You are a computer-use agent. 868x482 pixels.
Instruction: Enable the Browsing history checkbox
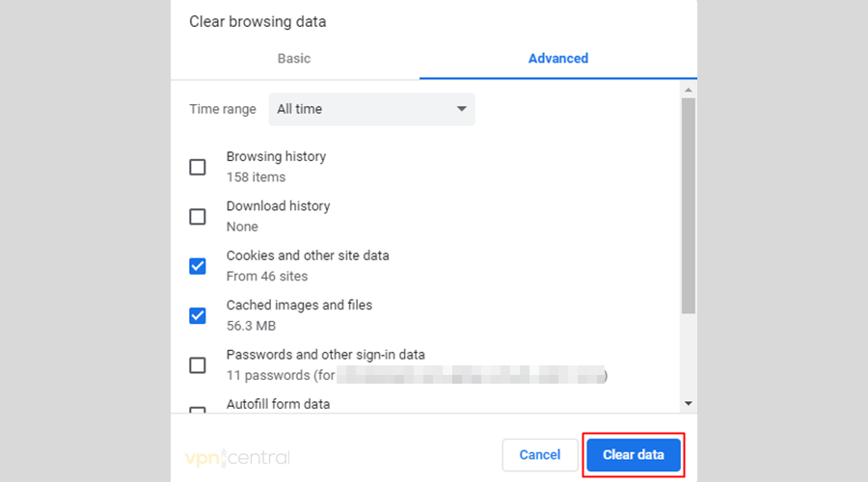[x=198, y=167]
